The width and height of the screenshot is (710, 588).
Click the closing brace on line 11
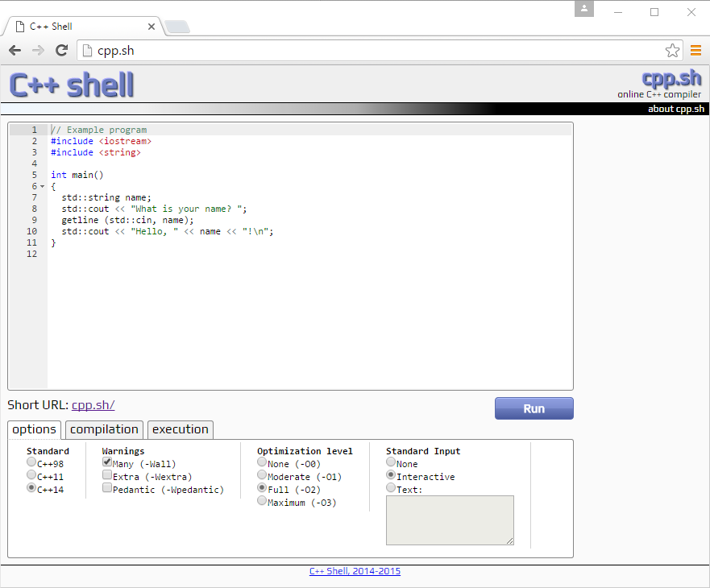click(53, 243)
